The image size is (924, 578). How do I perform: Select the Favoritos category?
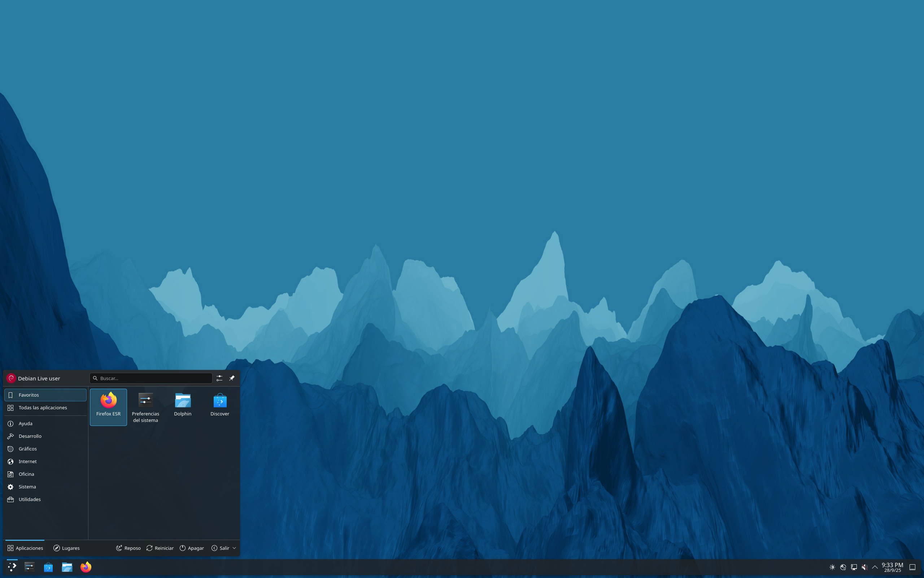(x=45, y=395)
